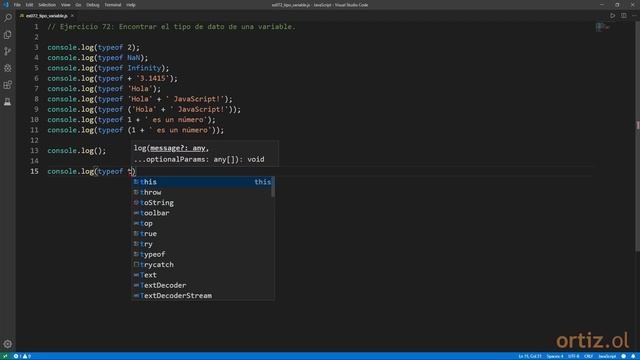
Task: Change file encoding via 'UTF-8' status
Action: click(573, 356)
